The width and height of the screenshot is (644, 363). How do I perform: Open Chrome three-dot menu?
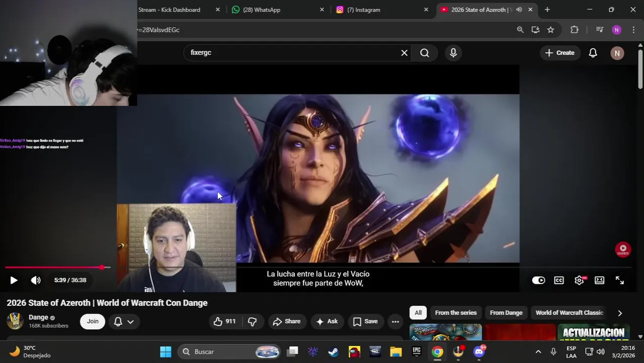(x=633, y=30)
